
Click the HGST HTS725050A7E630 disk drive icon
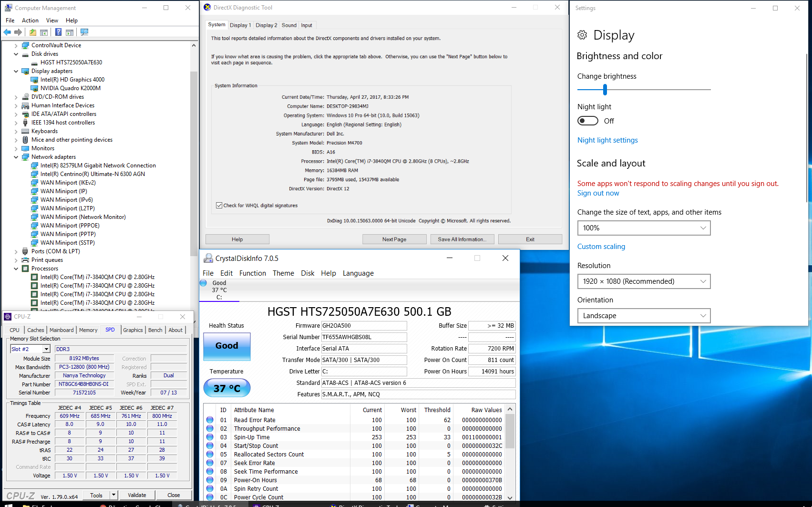[x=34, y=62]
